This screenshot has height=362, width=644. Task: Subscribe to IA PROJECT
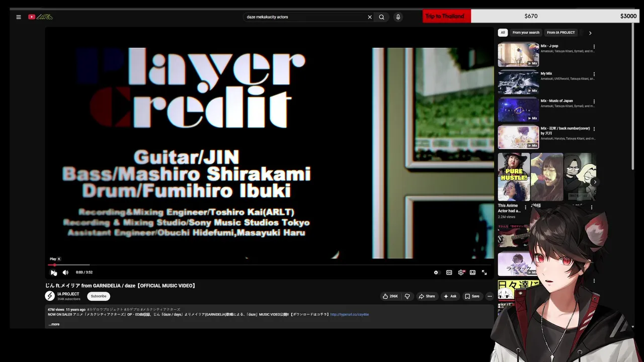pos(99,296)
